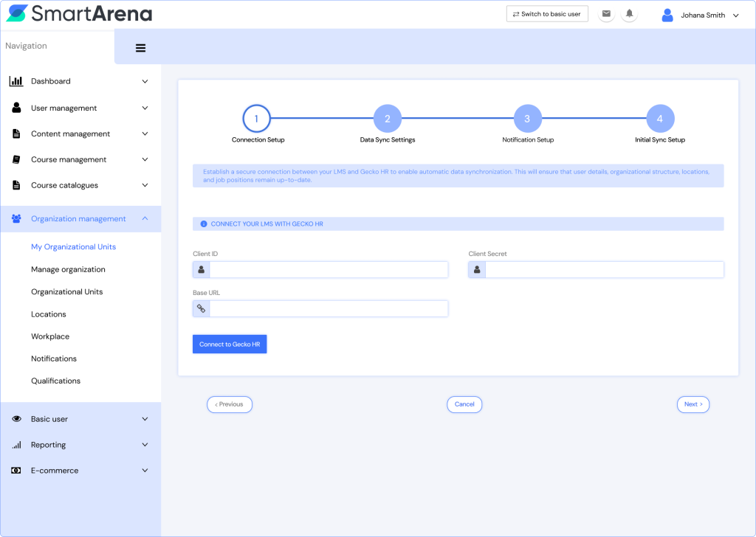This screenshot has height=537, width=756.
Task: Click the Dashboard bar chart icon
Action: [16, 81]
